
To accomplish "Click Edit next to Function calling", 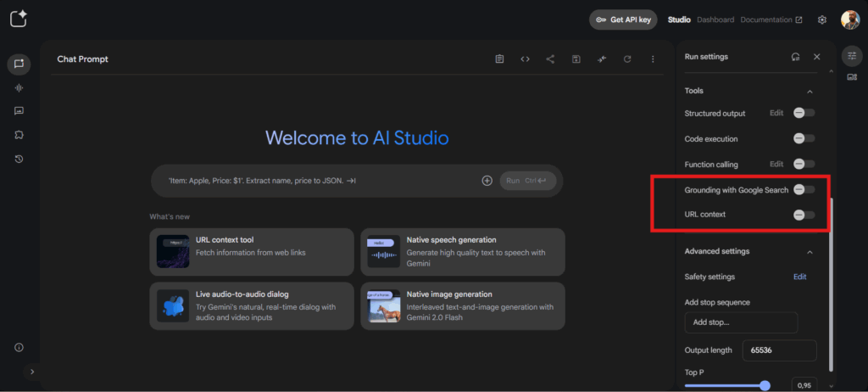I will click(776, 164).
